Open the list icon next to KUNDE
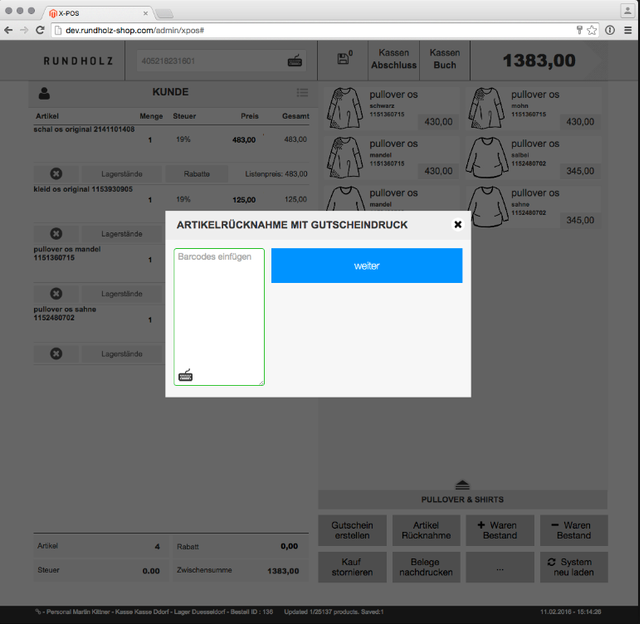 pyautogui.click(x=302, y=93)
